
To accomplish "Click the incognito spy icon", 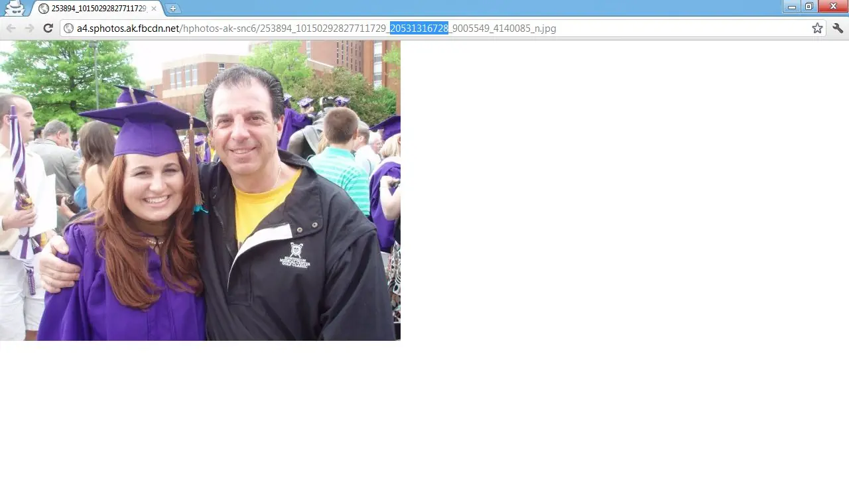I will 15,8.
